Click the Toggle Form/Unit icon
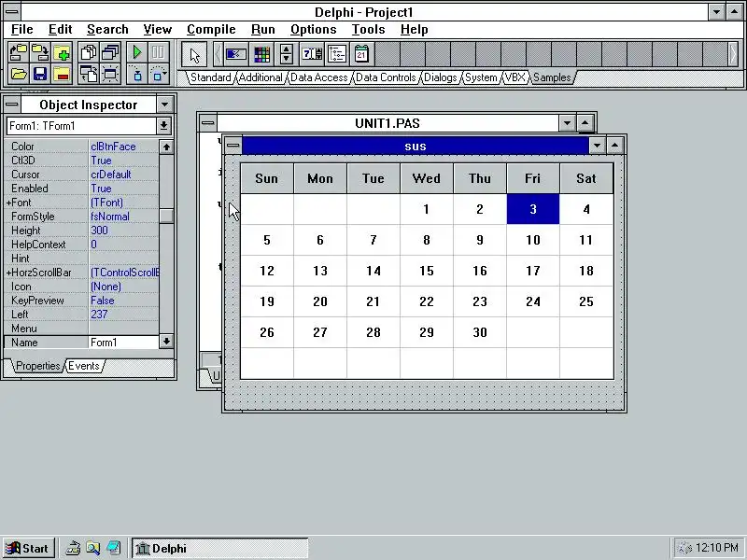This screenshot has width=747, height=560. [x=89, y=75]
